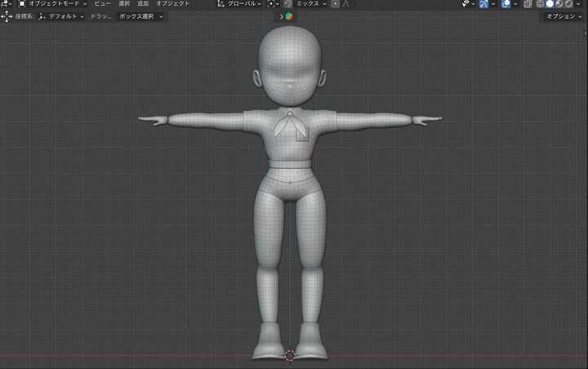This screenshot has height=369, width=588.
Task: Switch to solid viewport shading
Action: tap(550, 4)
